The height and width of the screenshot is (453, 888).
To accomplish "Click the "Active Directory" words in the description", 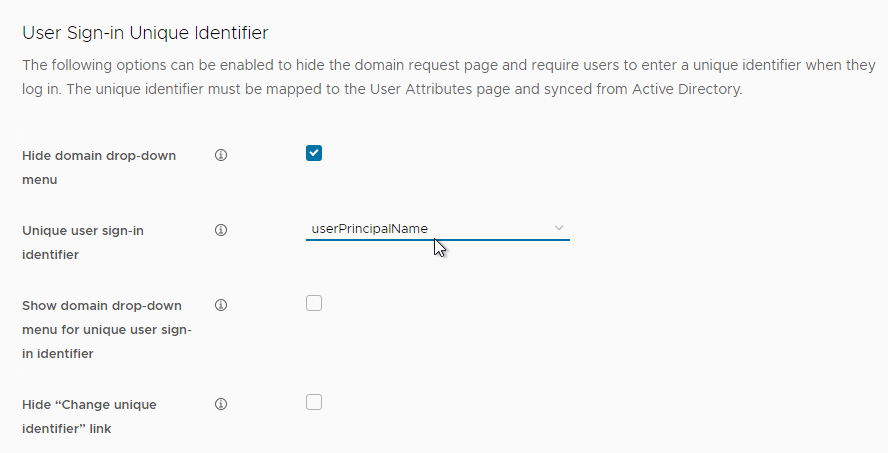I will coord(687,89).
